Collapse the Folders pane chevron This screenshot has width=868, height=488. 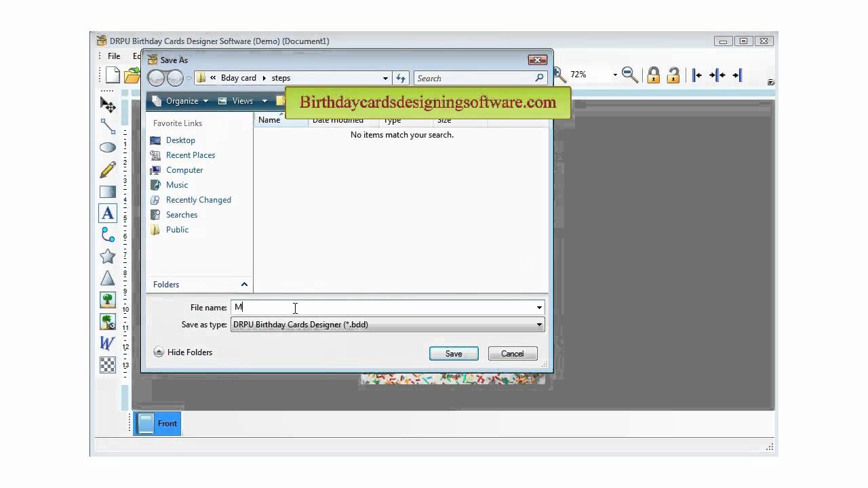point(244,285)
